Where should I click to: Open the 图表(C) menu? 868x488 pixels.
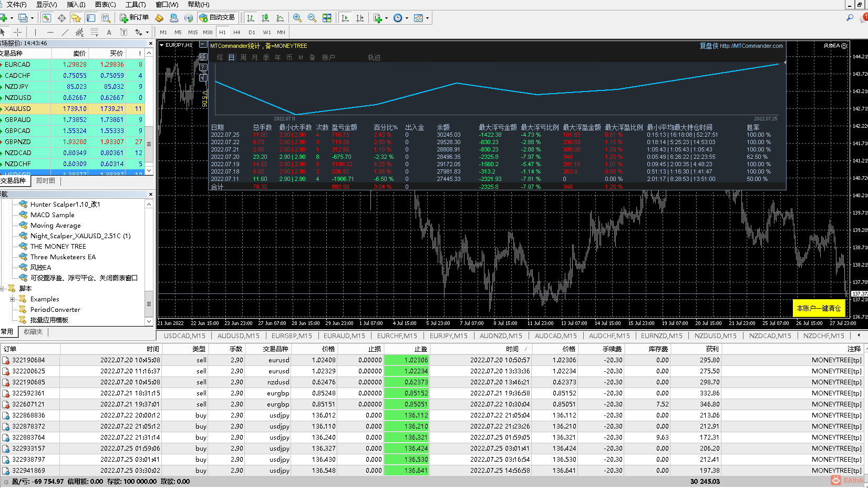click(105, 4)
